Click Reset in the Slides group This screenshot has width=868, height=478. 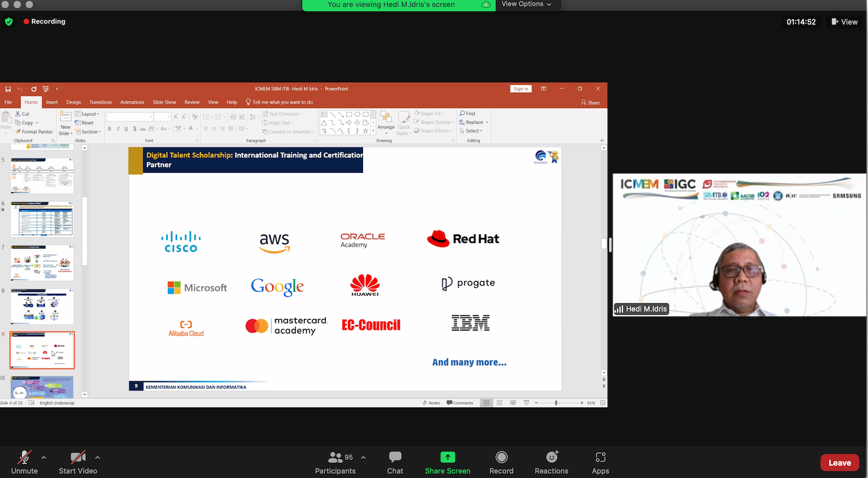point(84,123)
